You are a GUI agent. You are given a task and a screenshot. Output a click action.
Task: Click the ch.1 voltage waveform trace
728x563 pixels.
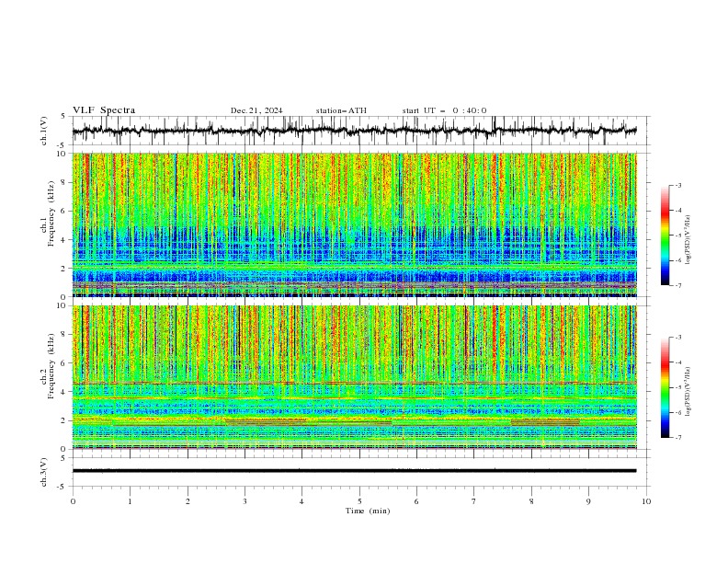click(354, 131)
